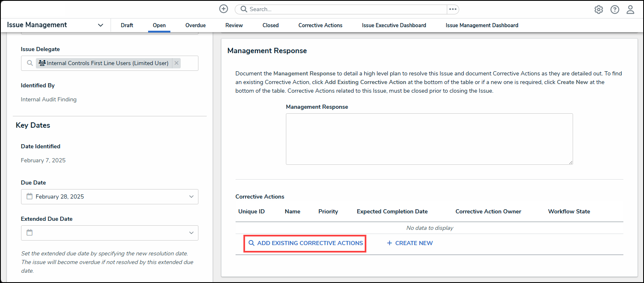Open the more options (...) icon beside search
The width and height of the screenshot is (644, 283).
tap(453, 9)
